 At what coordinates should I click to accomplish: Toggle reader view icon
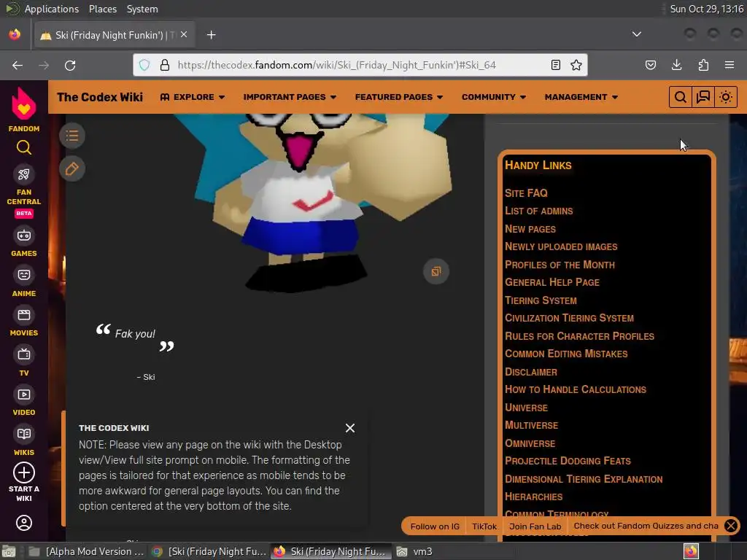click(555, 65)
